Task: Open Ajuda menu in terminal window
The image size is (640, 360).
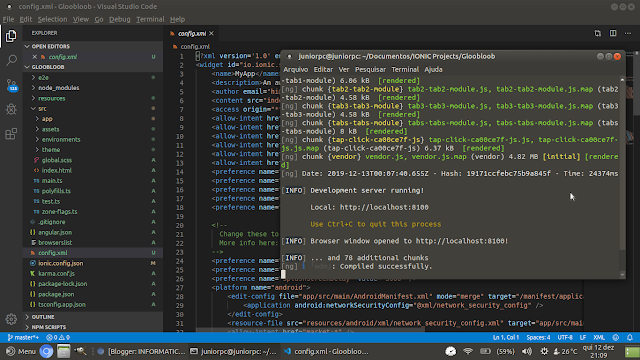Action: coord(433,69)
